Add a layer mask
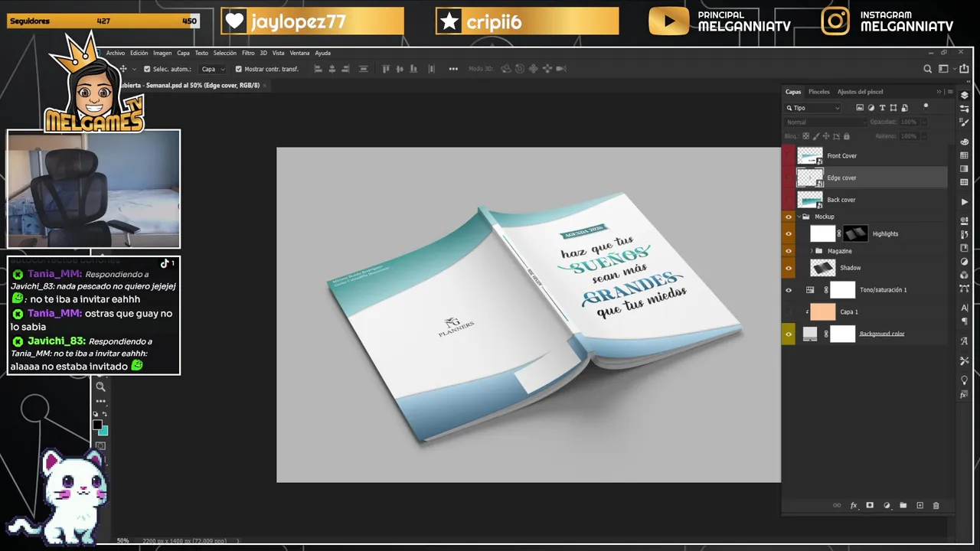 point(870,506)
